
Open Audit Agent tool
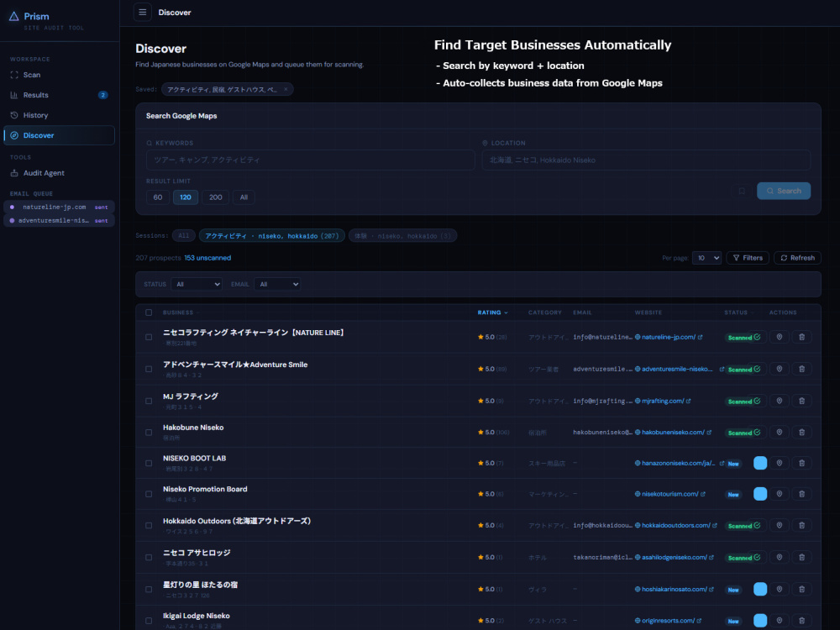(x=59, y=173)
